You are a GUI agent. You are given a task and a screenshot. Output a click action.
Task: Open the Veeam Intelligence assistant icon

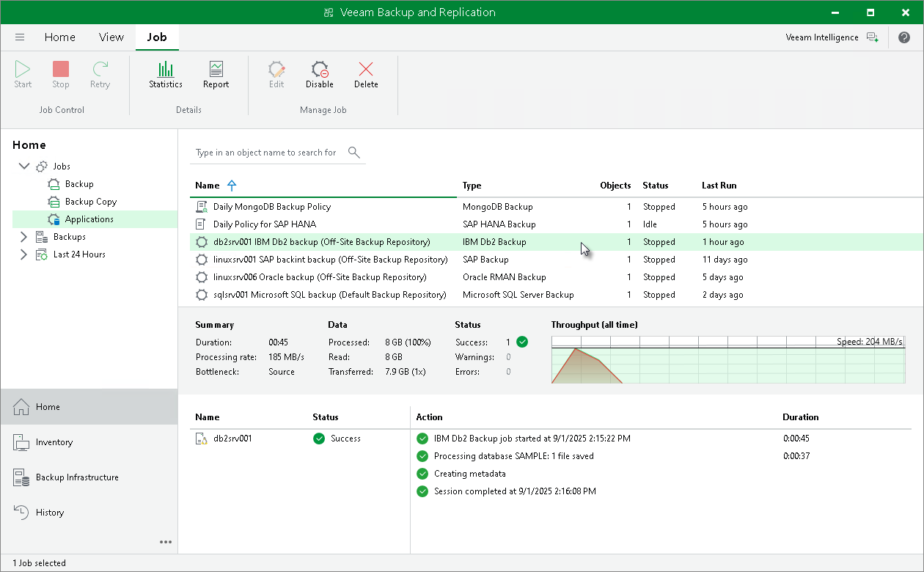pos(872,37)
